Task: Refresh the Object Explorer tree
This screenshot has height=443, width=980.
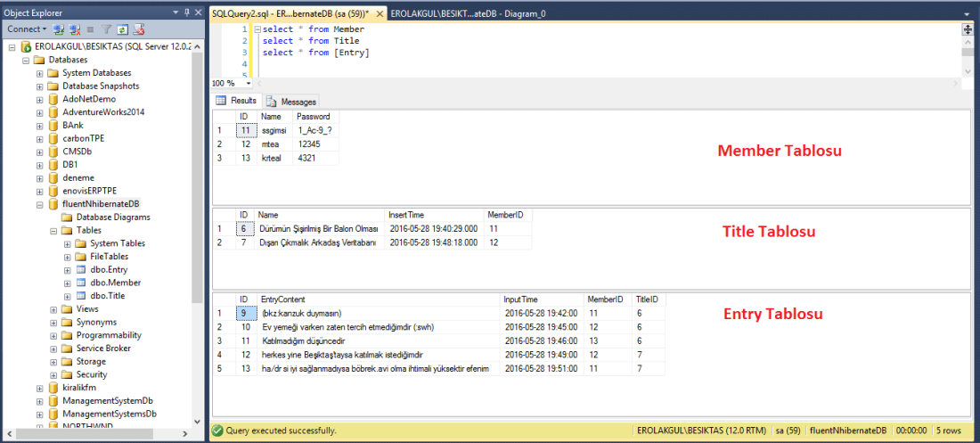Action: (122, 29)
